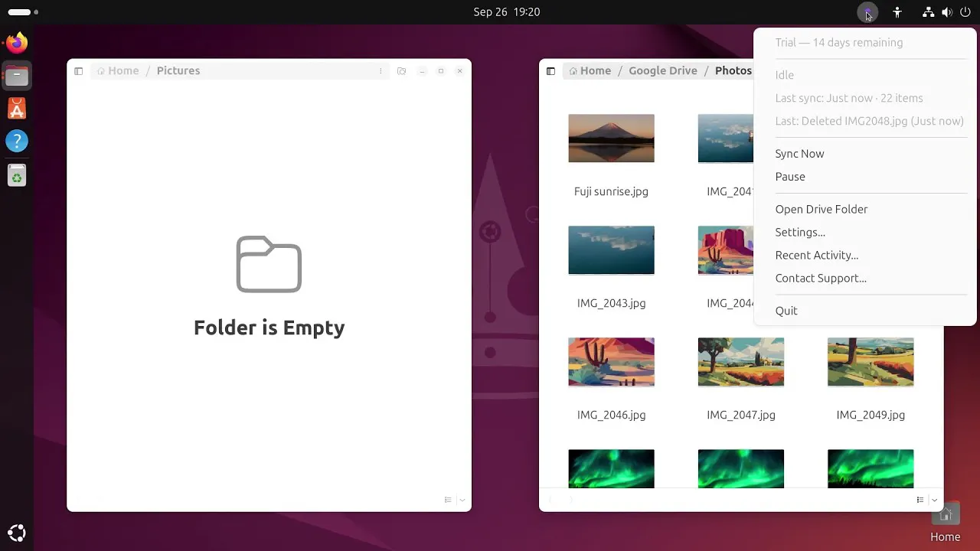Click the power icon in top bar

(965, 12)
